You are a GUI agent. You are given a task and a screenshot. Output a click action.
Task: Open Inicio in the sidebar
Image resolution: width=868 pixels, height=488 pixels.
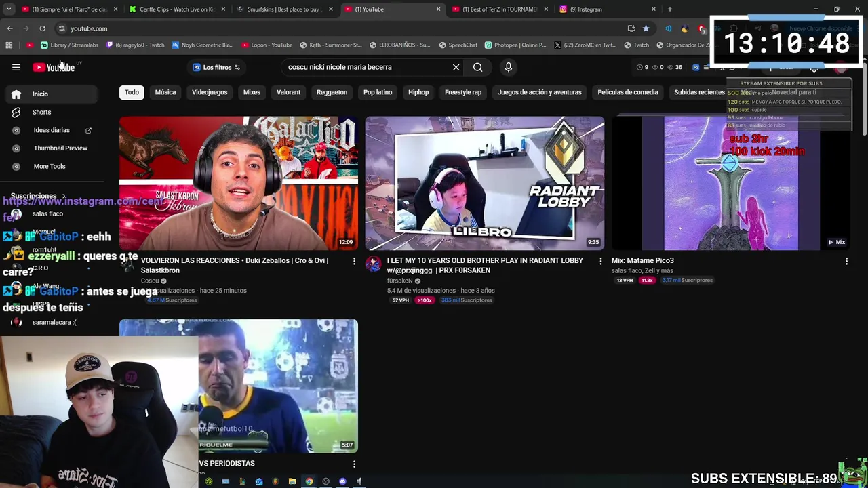point(51,94)
